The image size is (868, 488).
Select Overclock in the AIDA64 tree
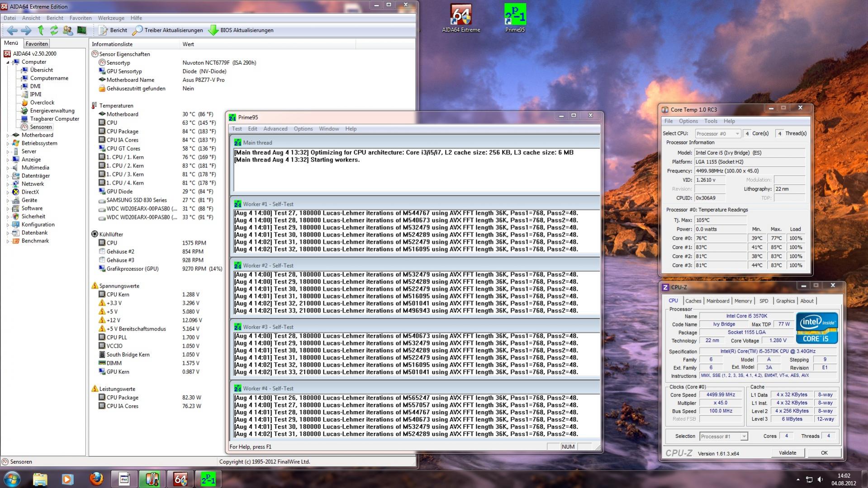pos(42,103)
